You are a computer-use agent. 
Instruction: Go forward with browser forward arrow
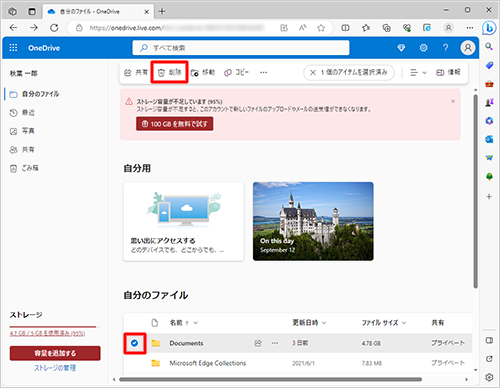point(34,28)
